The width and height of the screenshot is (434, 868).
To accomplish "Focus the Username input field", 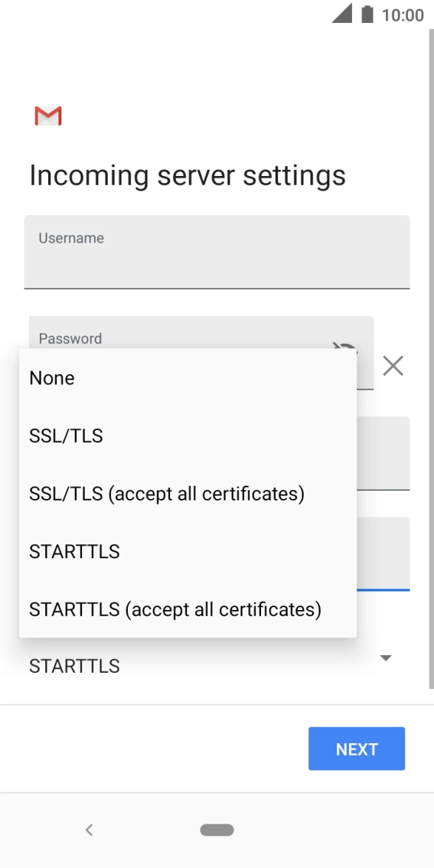I will click(x=217, y=252).
